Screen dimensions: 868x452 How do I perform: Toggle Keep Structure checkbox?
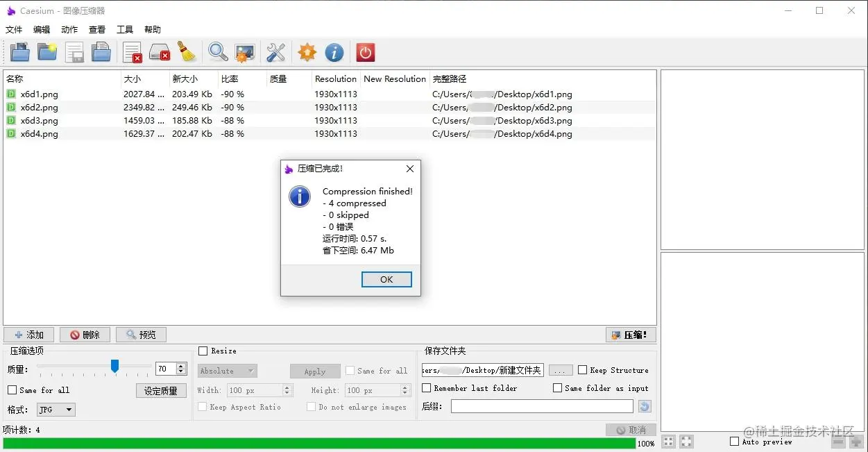coord(583,370)
